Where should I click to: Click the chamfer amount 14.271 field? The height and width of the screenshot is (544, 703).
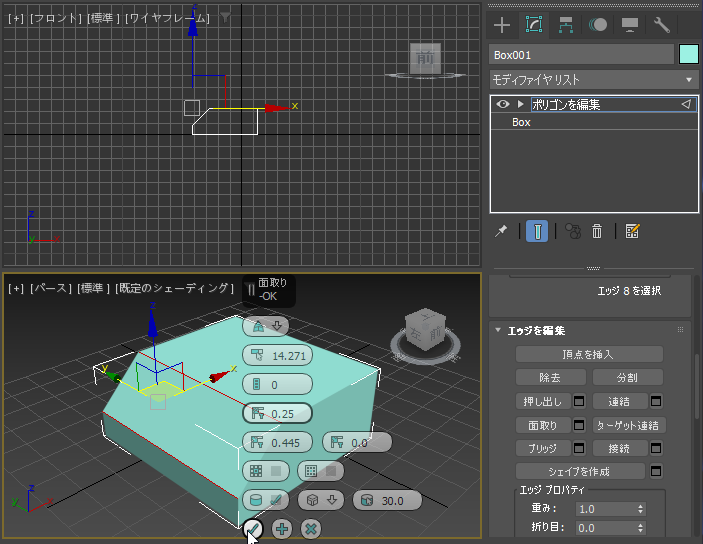pos(277,356)
